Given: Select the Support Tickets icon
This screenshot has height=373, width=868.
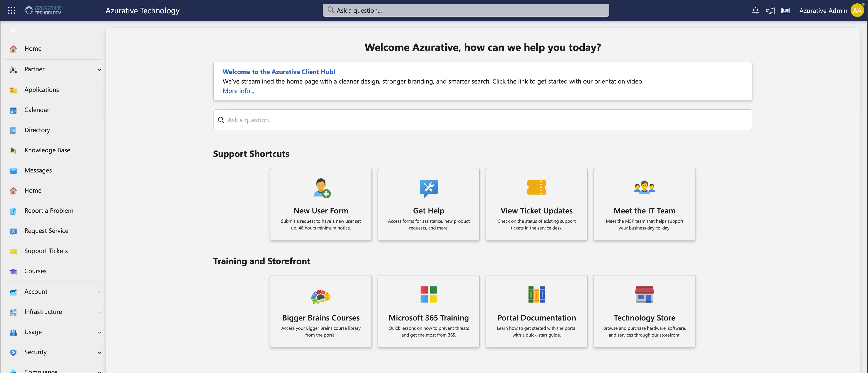Looking at the screenshot, I should click(x=13, y=251).
